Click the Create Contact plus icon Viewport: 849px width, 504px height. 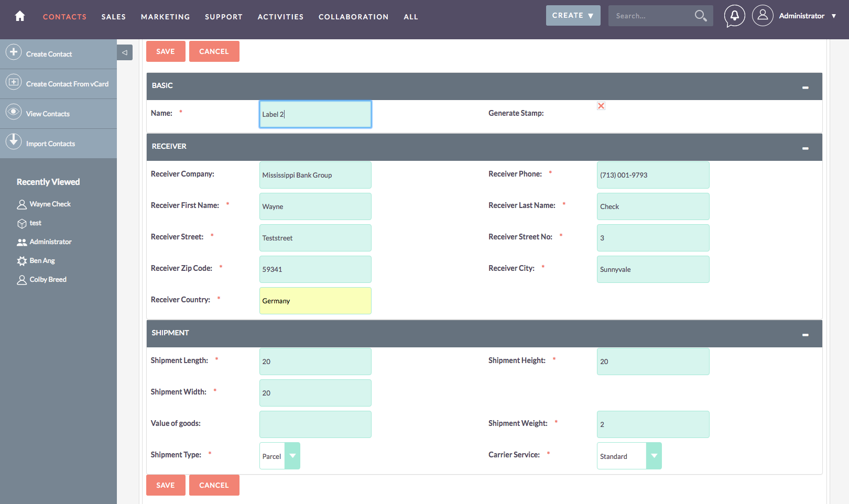click(x=14, y=52)
